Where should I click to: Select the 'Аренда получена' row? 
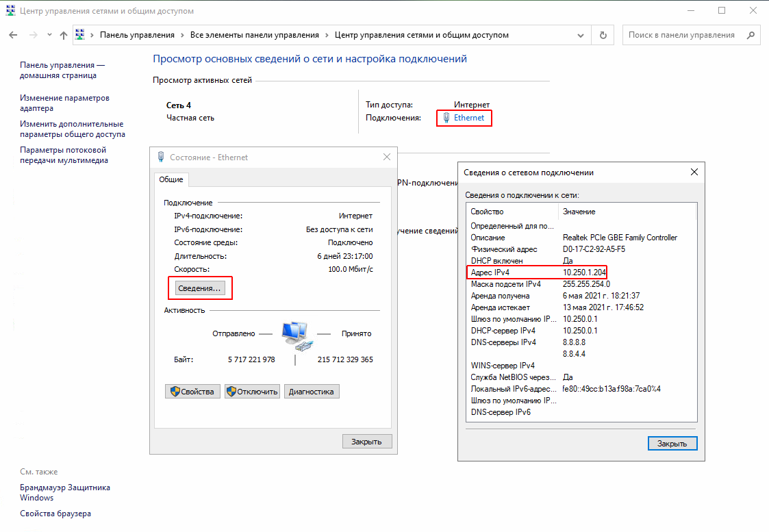[x=581, y=296]
